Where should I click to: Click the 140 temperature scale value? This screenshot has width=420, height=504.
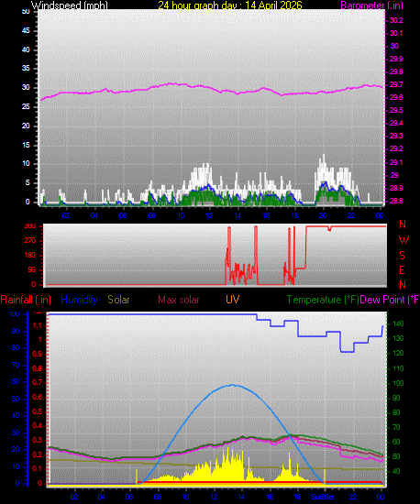pyautogui.click(x=398, y=324)
